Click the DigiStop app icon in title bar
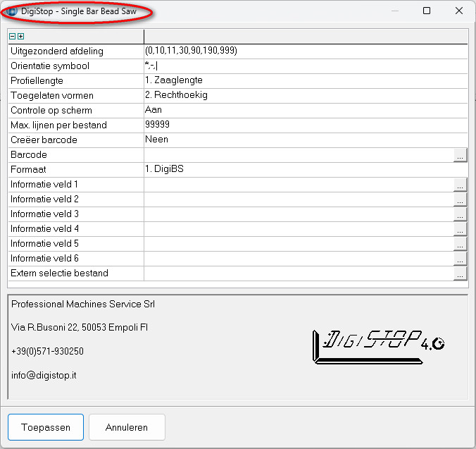The image size is (476, 449). tap(12, 11)
